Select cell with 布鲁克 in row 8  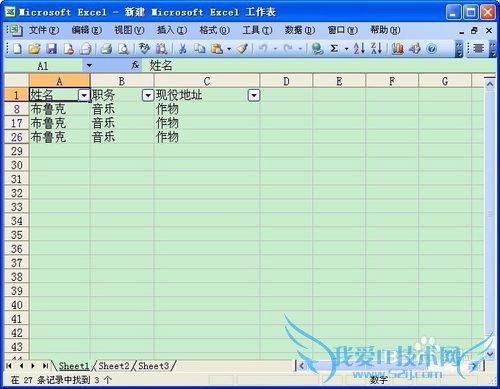59,109
